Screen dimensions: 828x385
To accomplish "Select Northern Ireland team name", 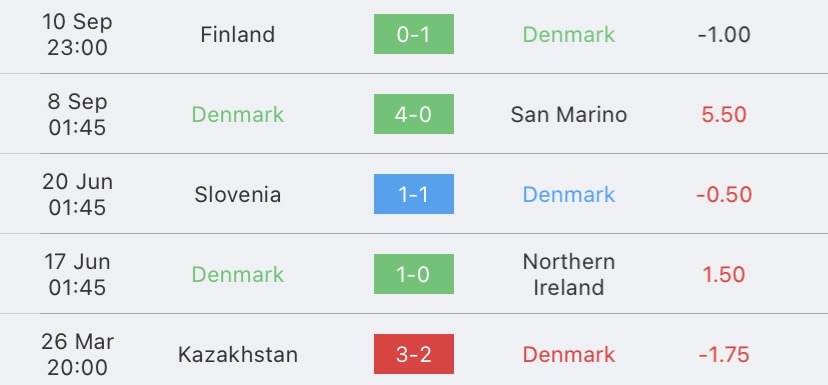I will click(x=569, y=274).
